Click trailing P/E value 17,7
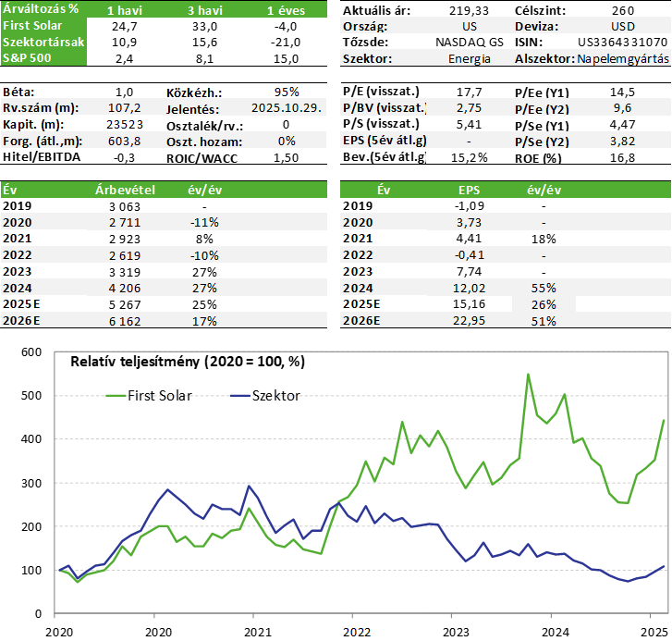This screenshot has width=672, height=641. click(469, 92)
